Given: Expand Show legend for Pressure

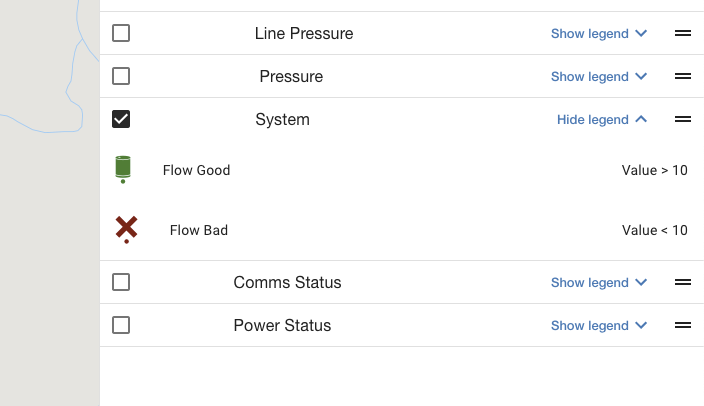Looking at the screenshot, I should click(599, 77).
